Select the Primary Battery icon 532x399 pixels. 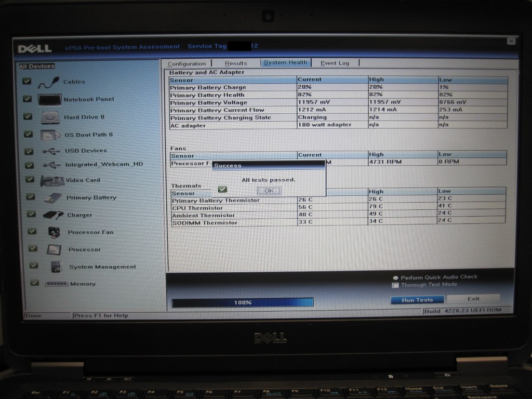point(53,198)
